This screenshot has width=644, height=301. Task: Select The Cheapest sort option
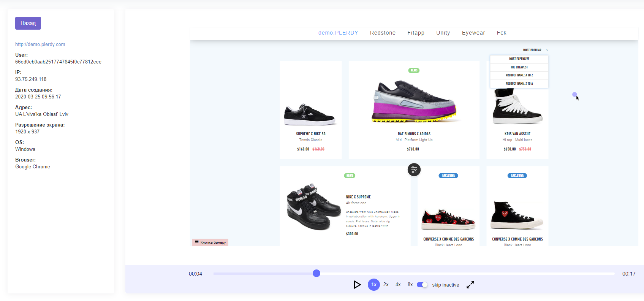(519, 67)
